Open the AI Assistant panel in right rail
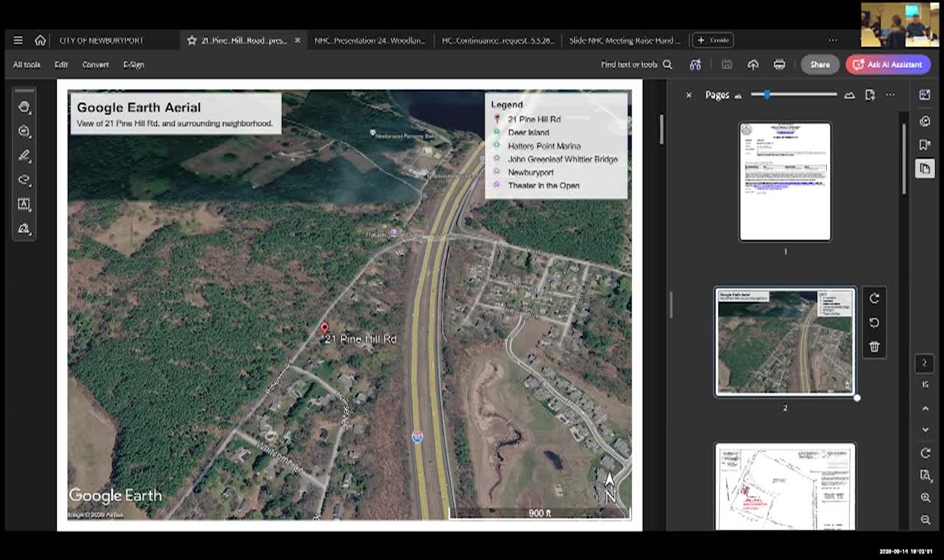The width and height of the screenshot is (944, 560). 925,95
